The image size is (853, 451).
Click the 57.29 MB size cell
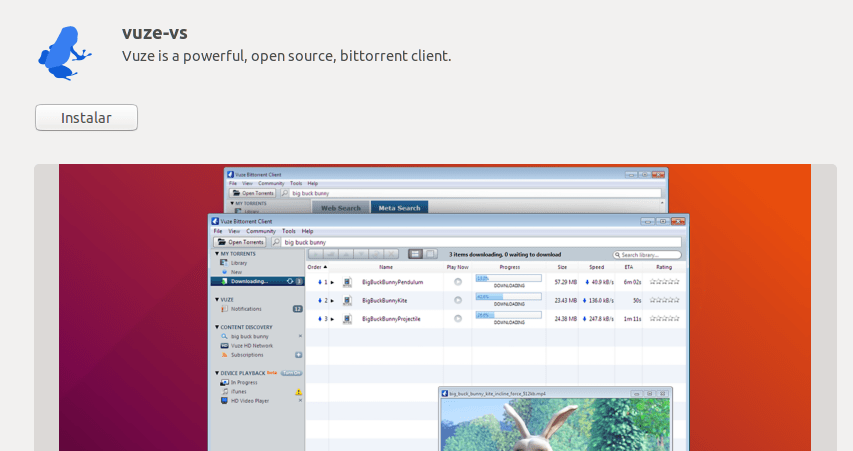[565, 282]
